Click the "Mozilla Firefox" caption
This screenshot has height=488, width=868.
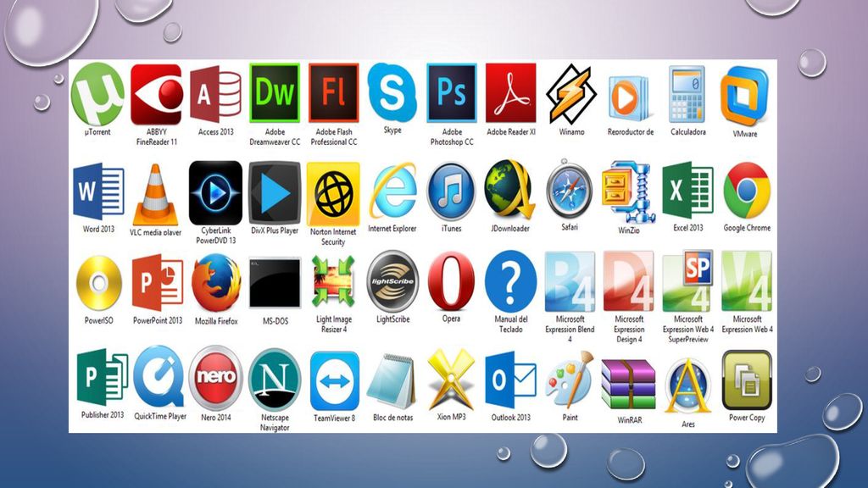coord(216,321)
